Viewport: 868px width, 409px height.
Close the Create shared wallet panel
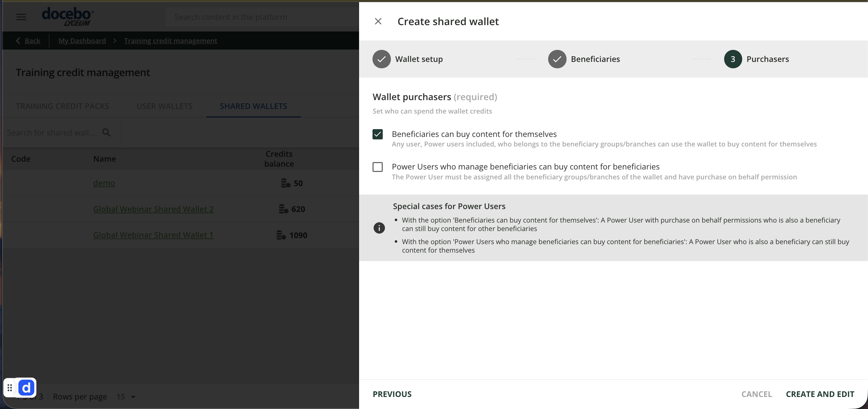tap(378, 22)
